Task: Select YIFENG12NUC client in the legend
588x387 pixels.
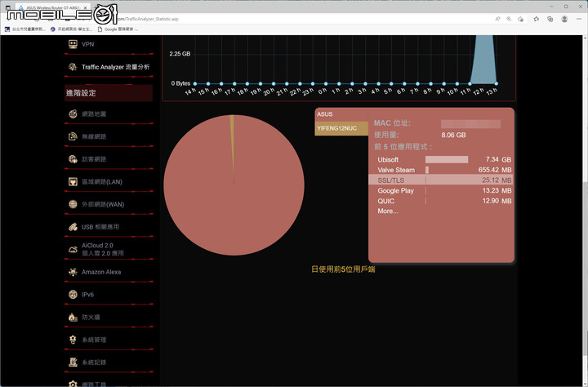Action: (341, 128)
